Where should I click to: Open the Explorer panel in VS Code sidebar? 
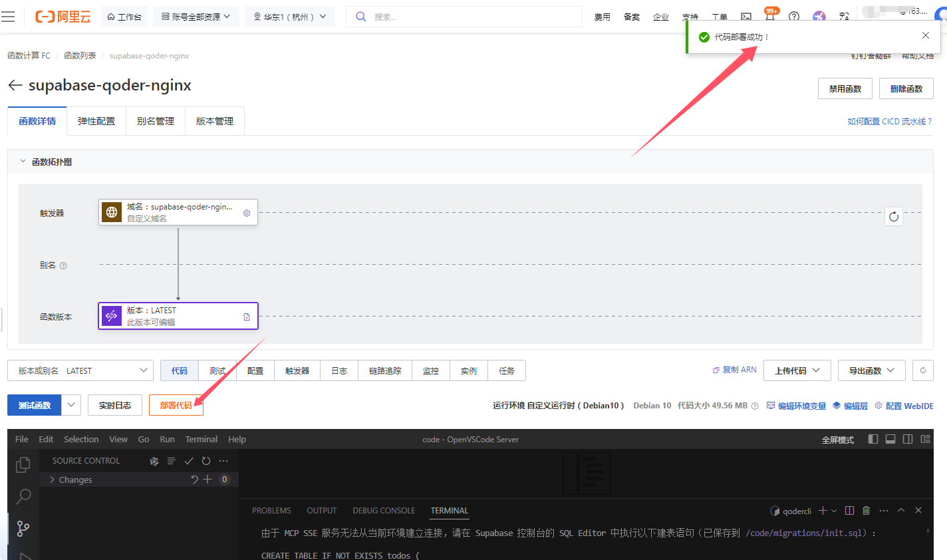(x=23, y=466)
